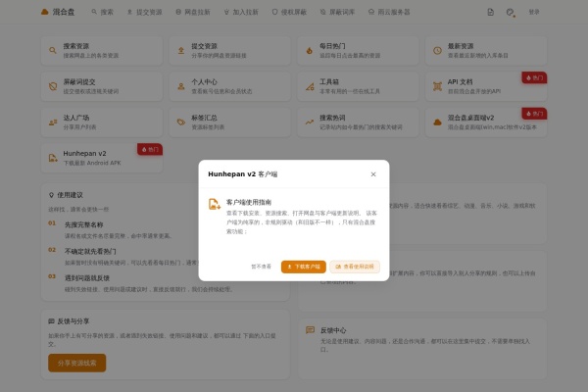Click magnifier icon on 搜索资源 card
The image size is (588, 392).
point(53,50)
